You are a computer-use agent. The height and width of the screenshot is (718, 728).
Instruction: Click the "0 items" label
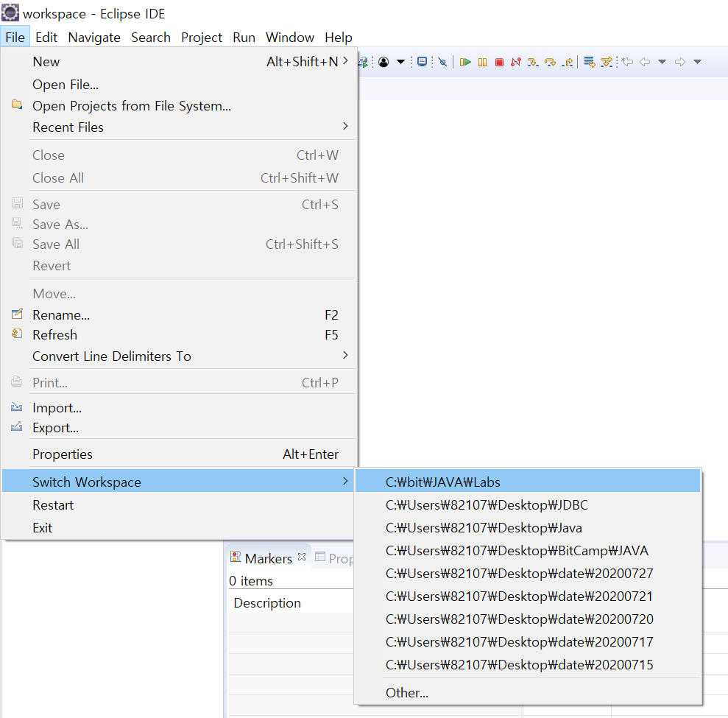coord(251,580)
